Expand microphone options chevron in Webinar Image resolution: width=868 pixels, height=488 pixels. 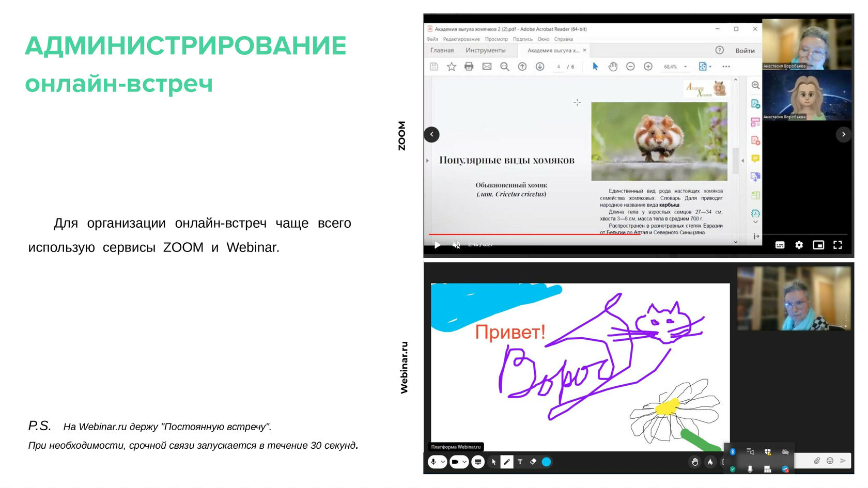(443, 462)
